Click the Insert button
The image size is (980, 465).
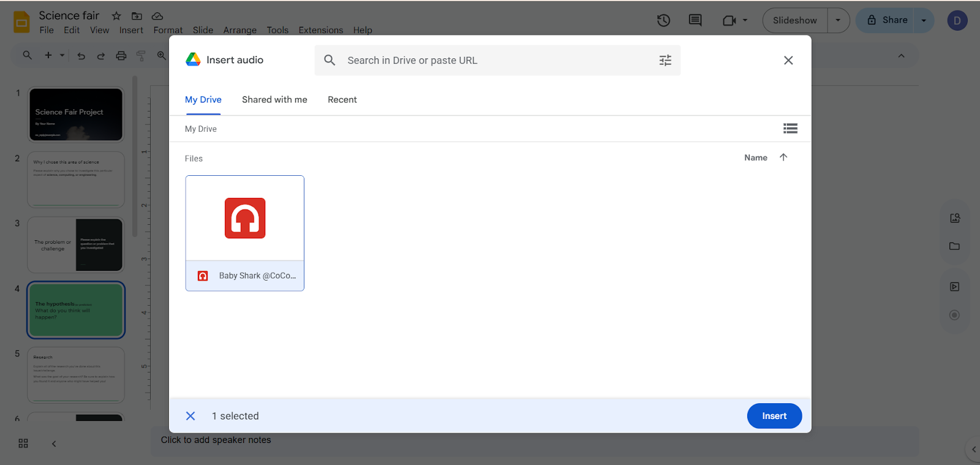774,416
